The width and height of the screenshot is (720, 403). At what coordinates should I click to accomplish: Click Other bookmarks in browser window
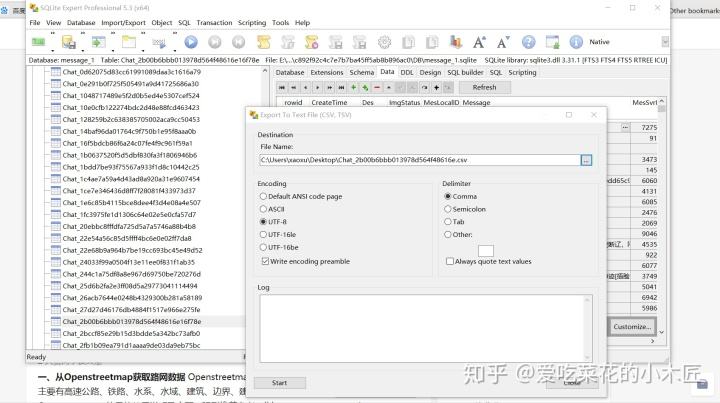click(695, 10)
